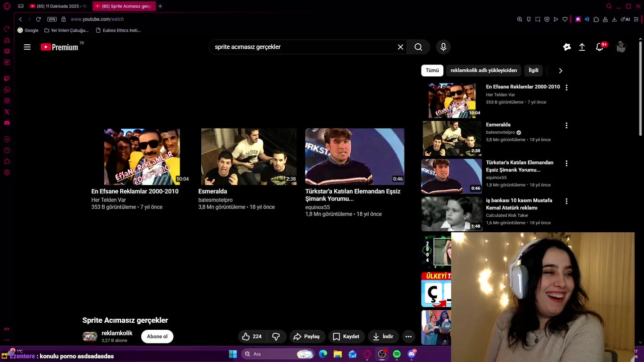This screenshot has height=362, width=644.
Task: Switch to the 11 Dakikada 2025 tab
Action: point(58,6)
